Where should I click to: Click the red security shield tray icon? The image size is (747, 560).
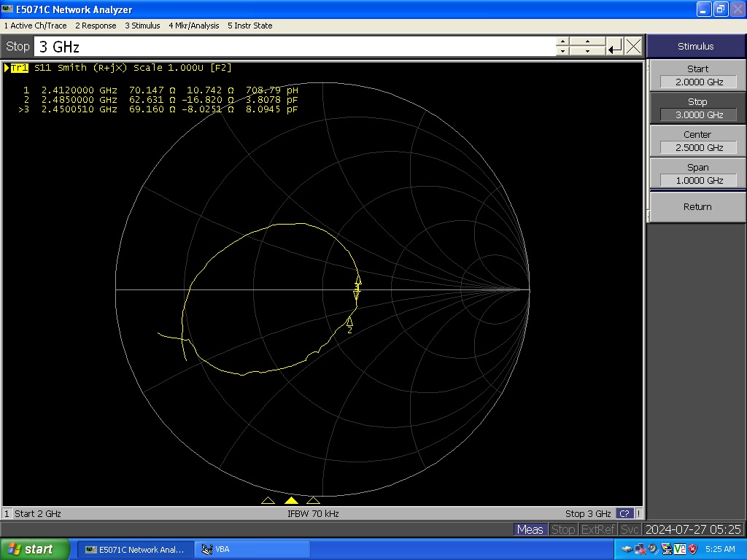[693, 550]
